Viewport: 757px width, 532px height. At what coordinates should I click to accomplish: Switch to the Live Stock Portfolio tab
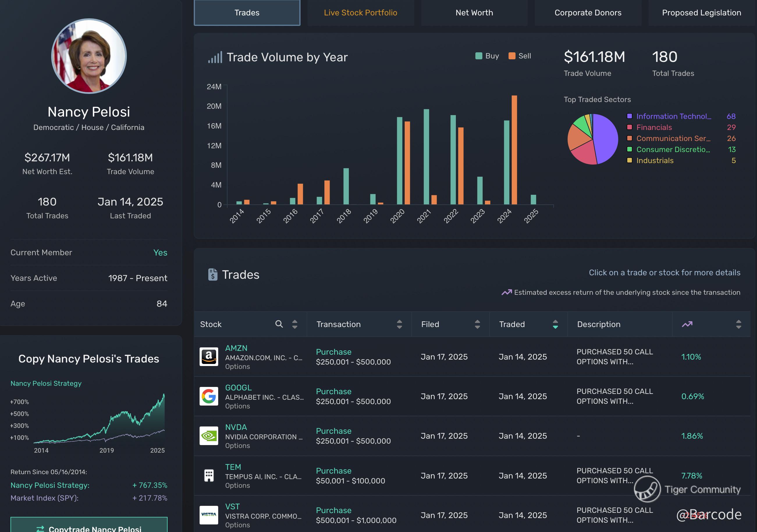[x=360, y=13]
